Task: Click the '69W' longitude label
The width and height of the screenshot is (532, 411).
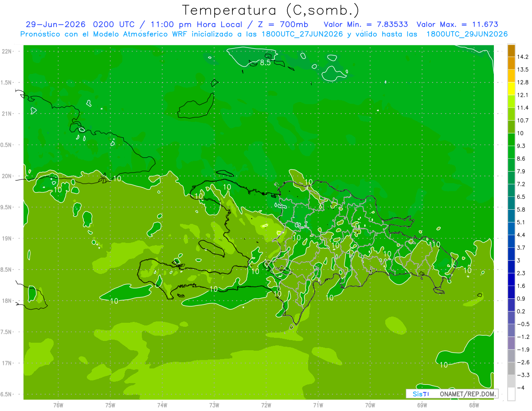Action: (422, 405)
